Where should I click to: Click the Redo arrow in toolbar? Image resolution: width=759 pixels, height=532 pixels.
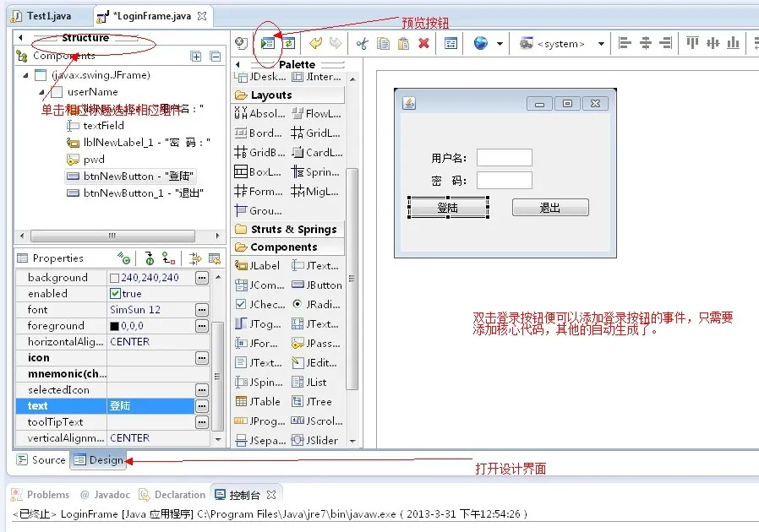(335, 44)
